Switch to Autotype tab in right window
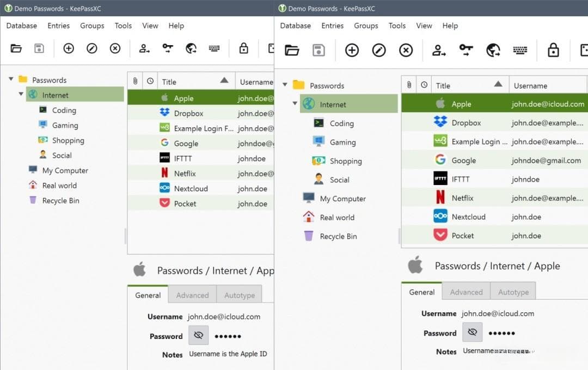588x370 pixels. [x=513, y=292]
